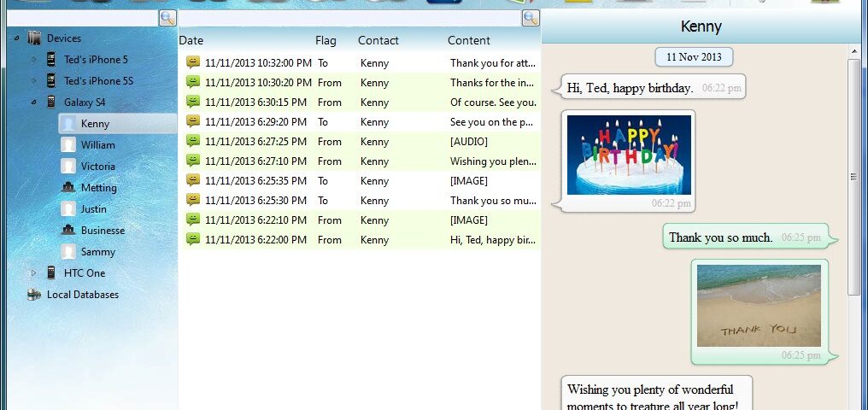Sort messages by the Date column header
The width and height of the screenshot is (868, 410).
pos(191,40)
